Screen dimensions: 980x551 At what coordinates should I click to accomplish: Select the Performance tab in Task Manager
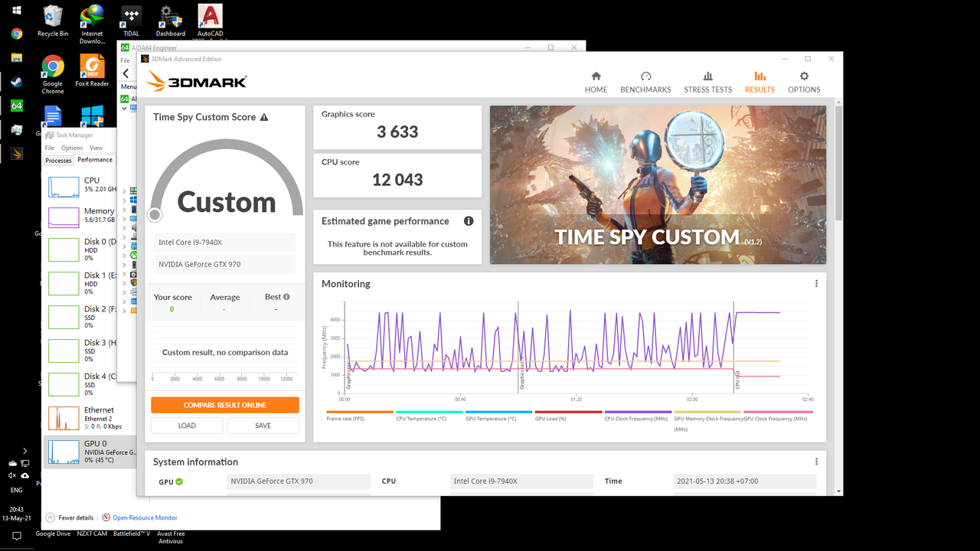[x=95, y=160]
